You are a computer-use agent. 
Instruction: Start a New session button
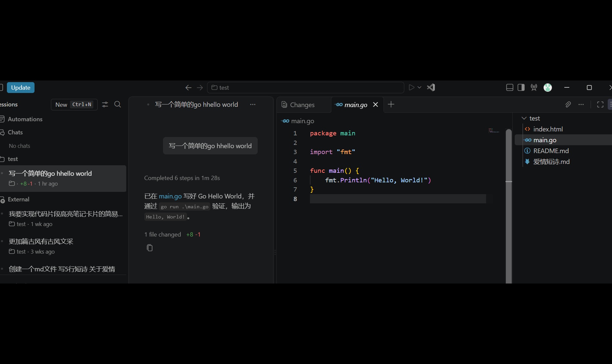click(74, 104)
